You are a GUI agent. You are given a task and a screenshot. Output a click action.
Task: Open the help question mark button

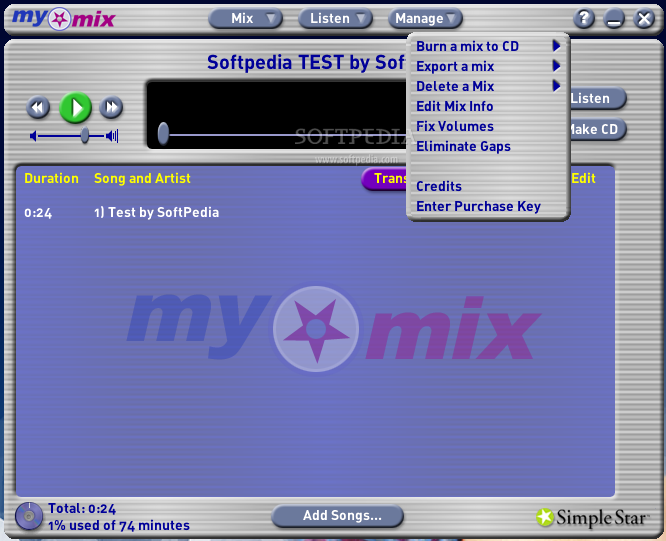click(584, 19)
